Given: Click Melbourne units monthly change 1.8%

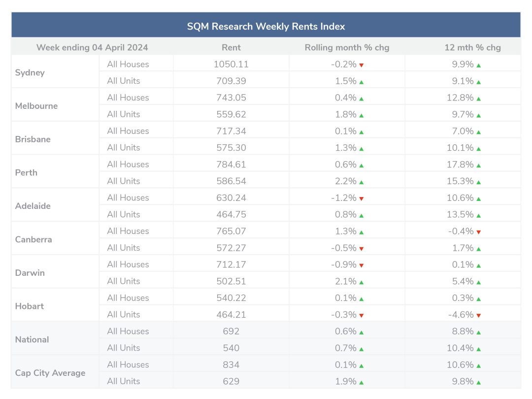Looking at the screenshot, I should [x=346, y=114].
